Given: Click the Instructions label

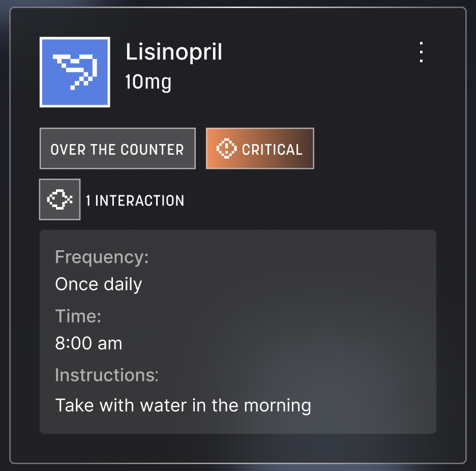Looking at the screenshot, I should pyautogui.click(x=107, y=375).
